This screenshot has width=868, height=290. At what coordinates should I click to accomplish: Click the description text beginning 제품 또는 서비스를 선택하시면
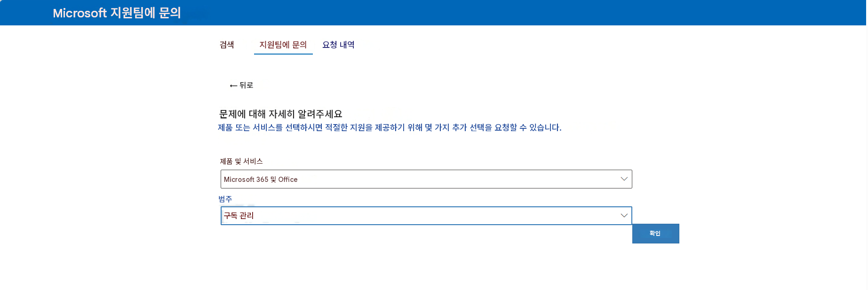(390, 127)
